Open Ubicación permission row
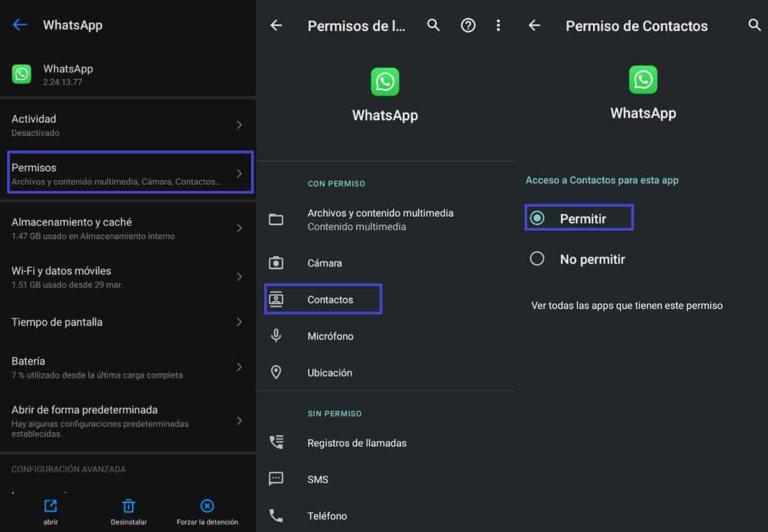 [x=385, y=372]
